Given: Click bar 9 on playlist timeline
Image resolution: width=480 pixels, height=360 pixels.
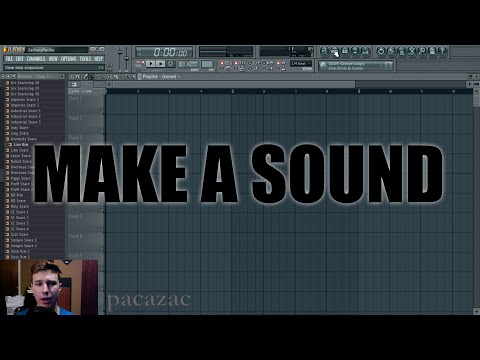Looking at the screenshot, I should pos(359,91).
